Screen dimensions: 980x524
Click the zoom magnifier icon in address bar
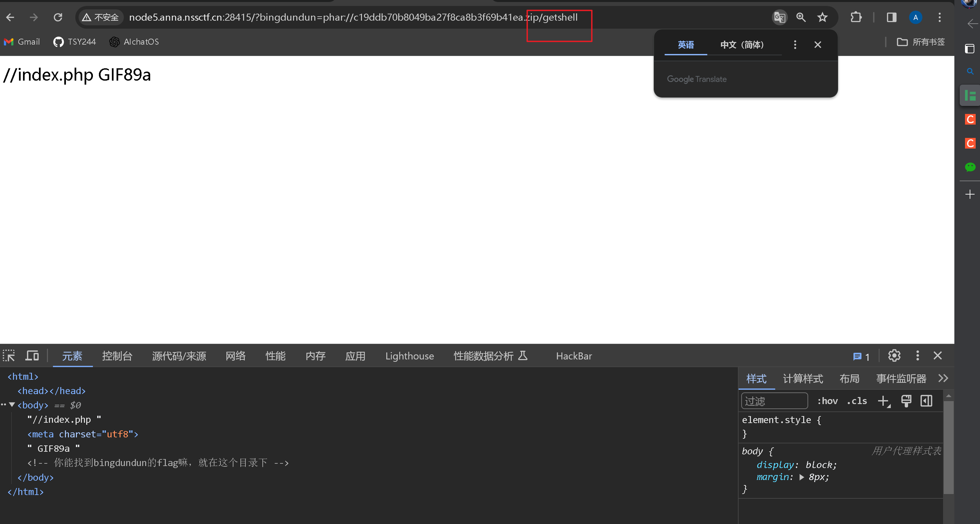(x=801, y=17)
